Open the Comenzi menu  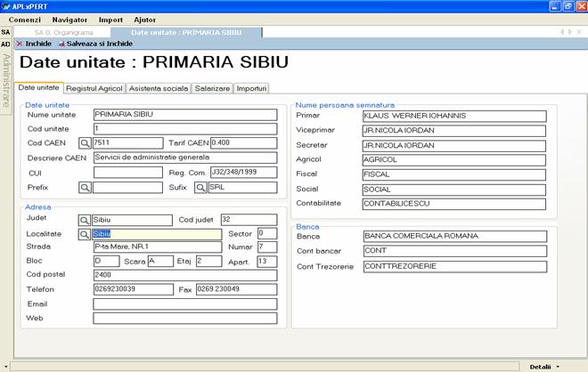point(24,19)
